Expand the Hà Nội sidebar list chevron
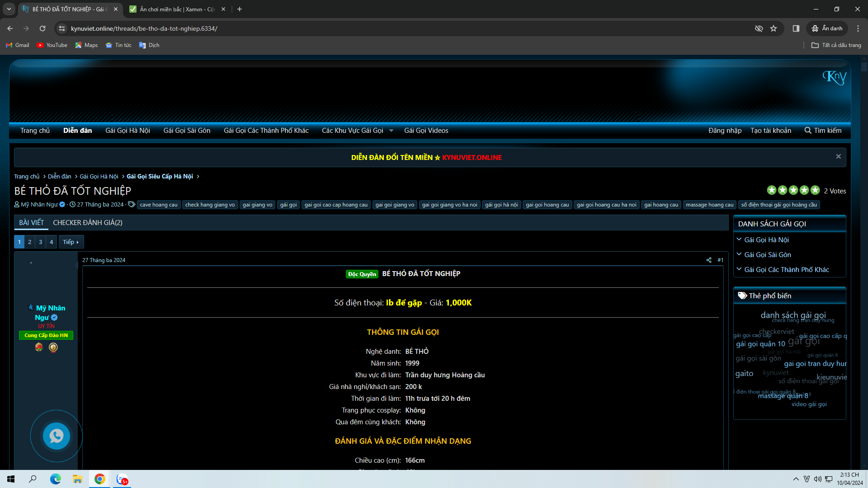Viewport: 868px width, 488px height. [x=739, y=239]
